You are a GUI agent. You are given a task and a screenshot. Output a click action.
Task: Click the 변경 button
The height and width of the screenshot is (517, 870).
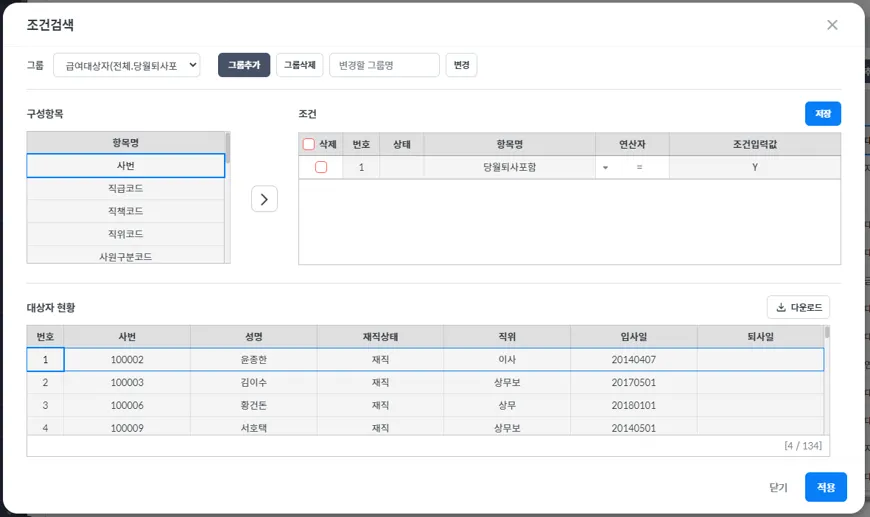point(461,65)
